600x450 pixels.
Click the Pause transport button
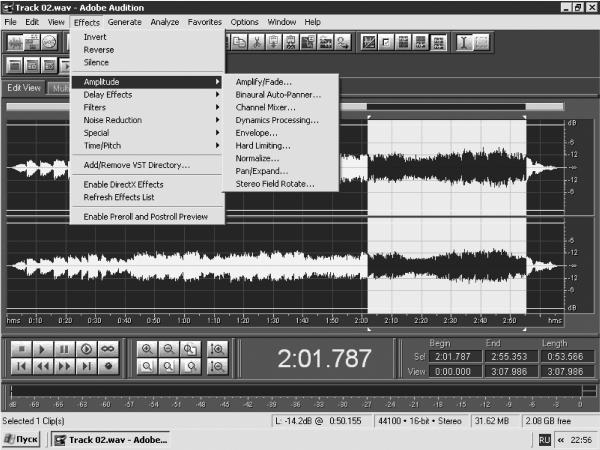[x=64, y=349]
